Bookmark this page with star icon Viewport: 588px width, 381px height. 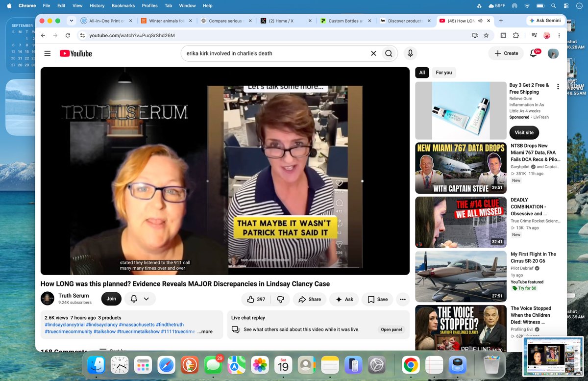click(486, 35)
